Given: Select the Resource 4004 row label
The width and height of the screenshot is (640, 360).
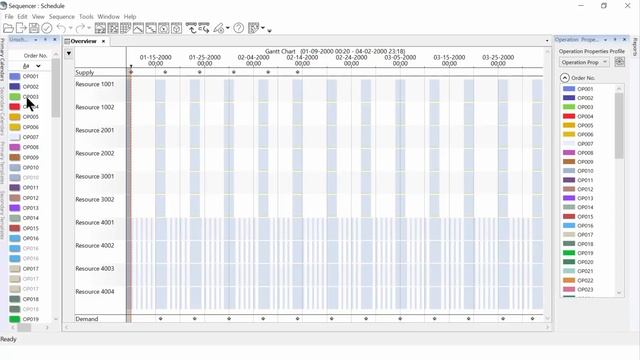Looking at the screenshot, I should [x=95, y=292].
